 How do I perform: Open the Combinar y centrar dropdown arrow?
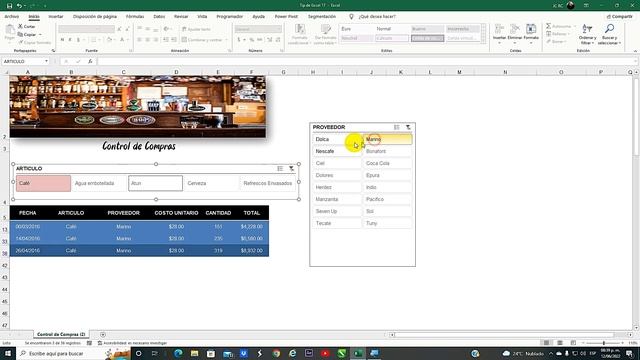(x=226, y=40)
